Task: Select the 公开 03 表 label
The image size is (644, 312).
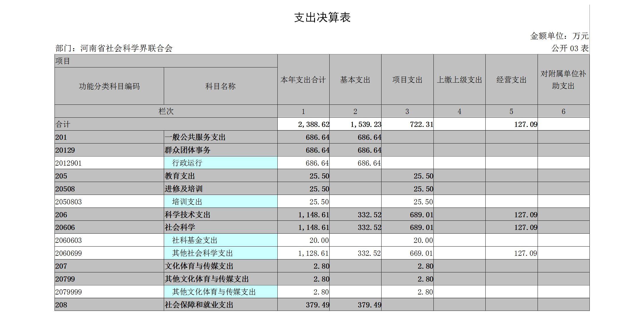Action: pos(570,48)
